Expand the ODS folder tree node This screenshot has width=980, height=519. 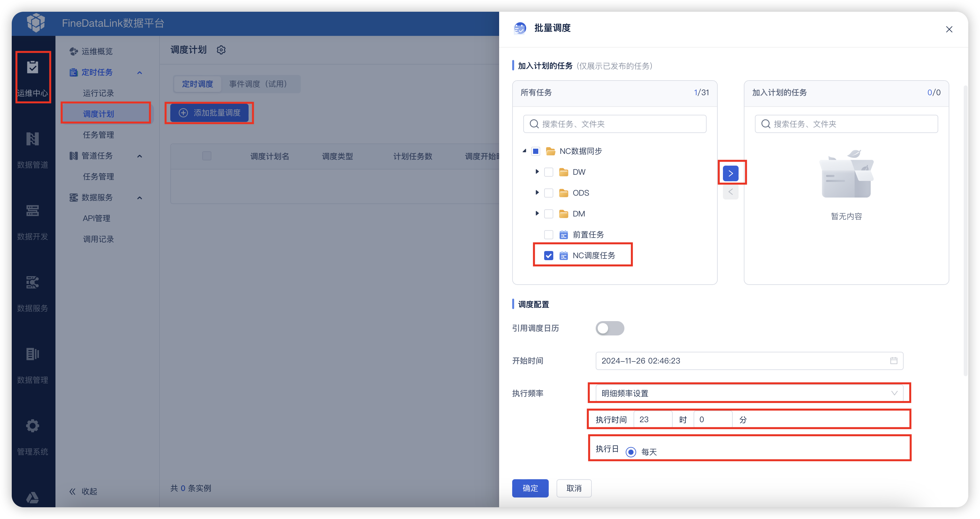click(x=537, y=193)
